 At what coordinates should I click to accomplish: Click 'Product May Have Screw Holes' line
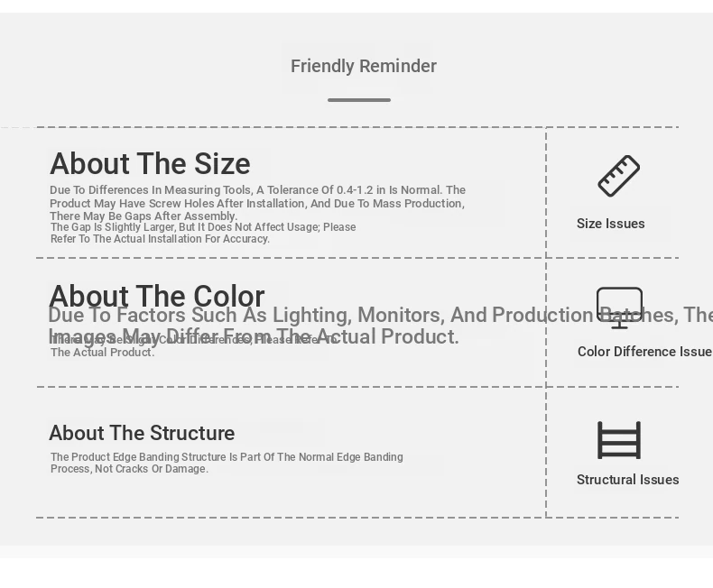[257, 204]
